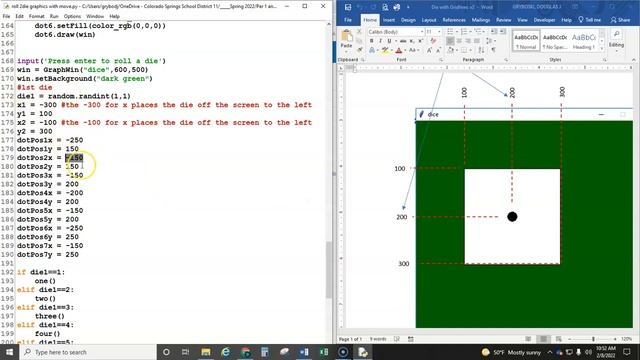
Task: Apply the yellow text highlight color
Action: pos(385,50)
